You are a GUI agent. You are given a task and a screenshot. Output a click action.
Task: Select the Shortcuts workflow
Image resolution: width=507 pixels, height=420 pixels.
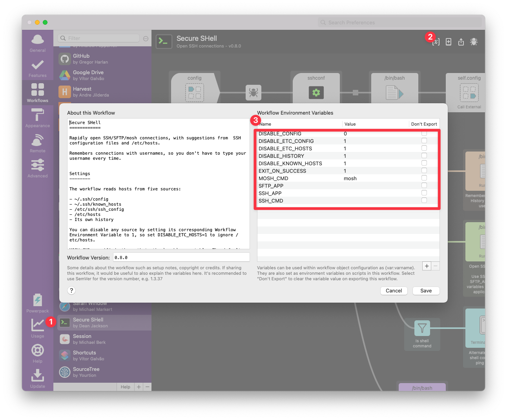(102, 356)
